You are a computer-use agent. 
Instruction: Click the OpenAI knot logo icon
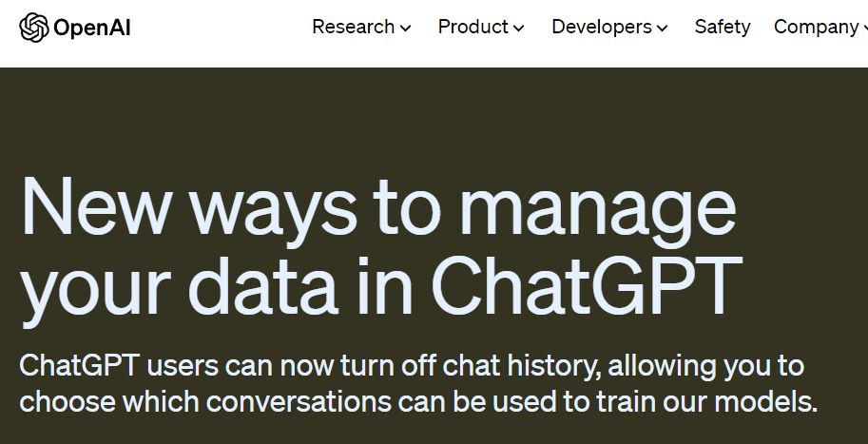(x=34, y=28)
